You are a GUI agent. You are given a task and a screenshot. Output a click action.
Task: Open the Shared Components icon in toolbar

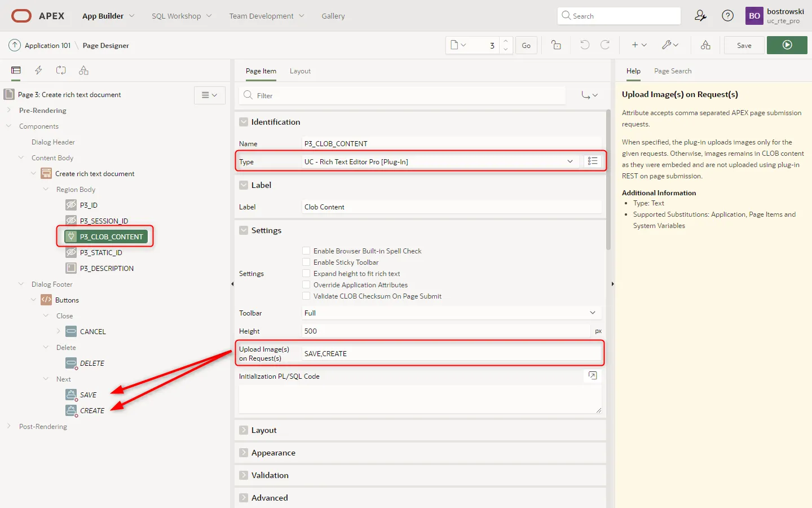pos(705,45)
